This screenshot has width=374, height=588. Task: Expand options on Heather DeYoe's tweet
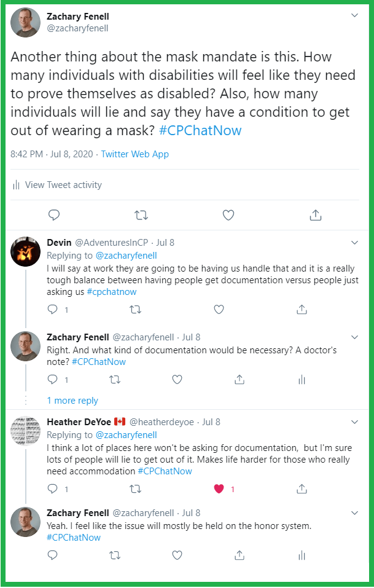pos(354,422)
